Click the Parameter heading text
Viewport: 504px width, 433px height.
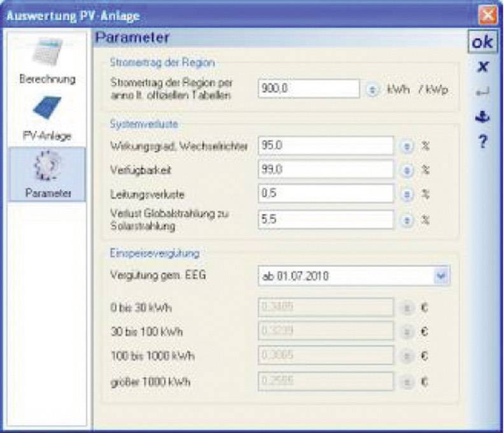pos(132,38)
